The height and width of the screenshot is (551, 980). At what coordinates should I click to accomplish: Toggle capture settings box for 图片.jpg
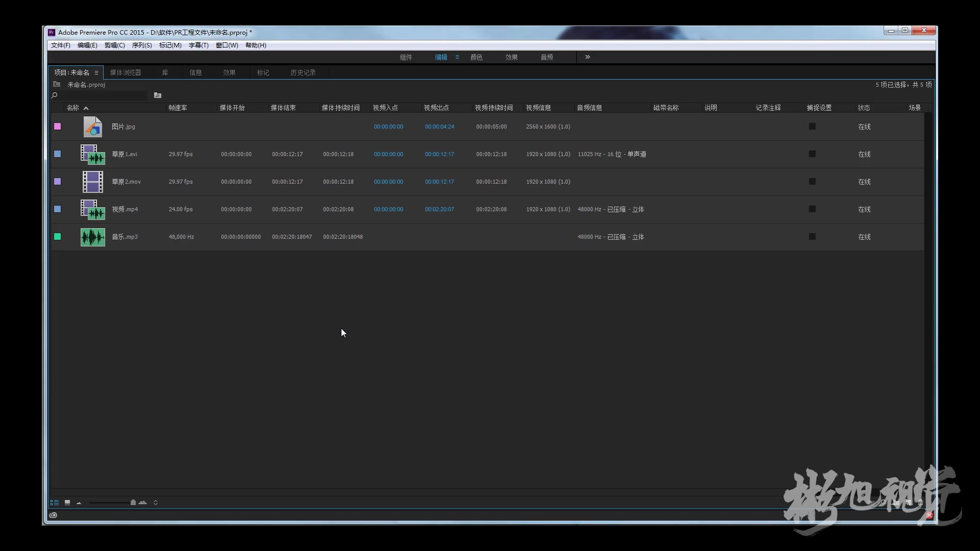(812, 127)
